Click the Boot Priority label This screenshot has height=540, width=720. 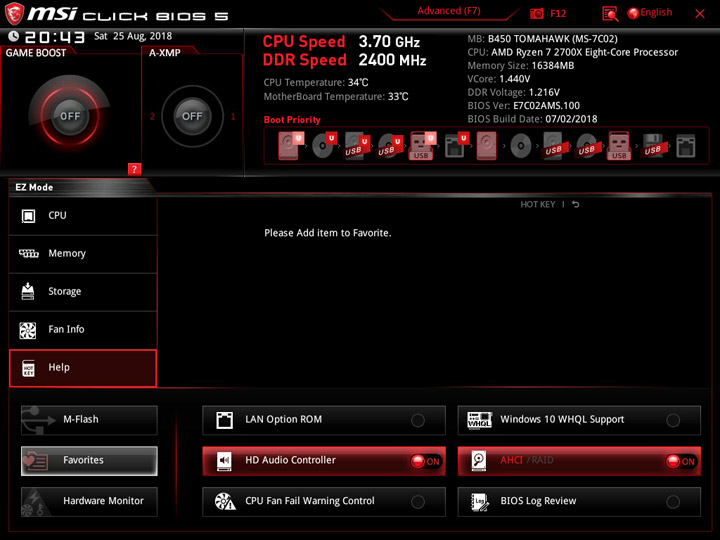tap(292, 119)
